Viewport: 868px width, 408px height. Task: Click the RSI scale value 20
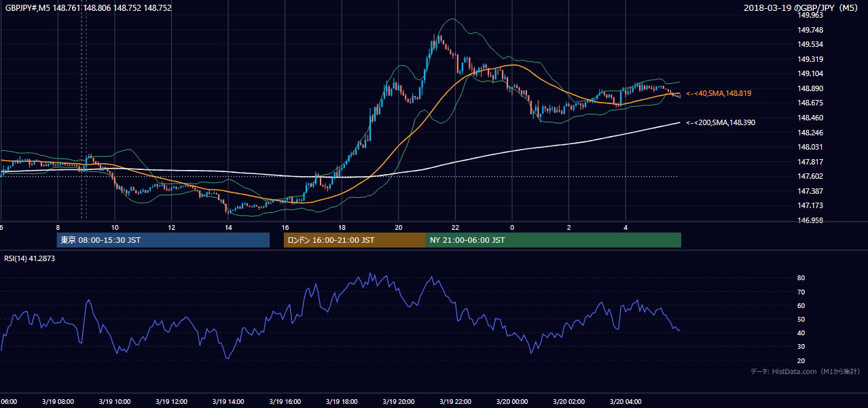pyautogui.click(x=801, y=360)
